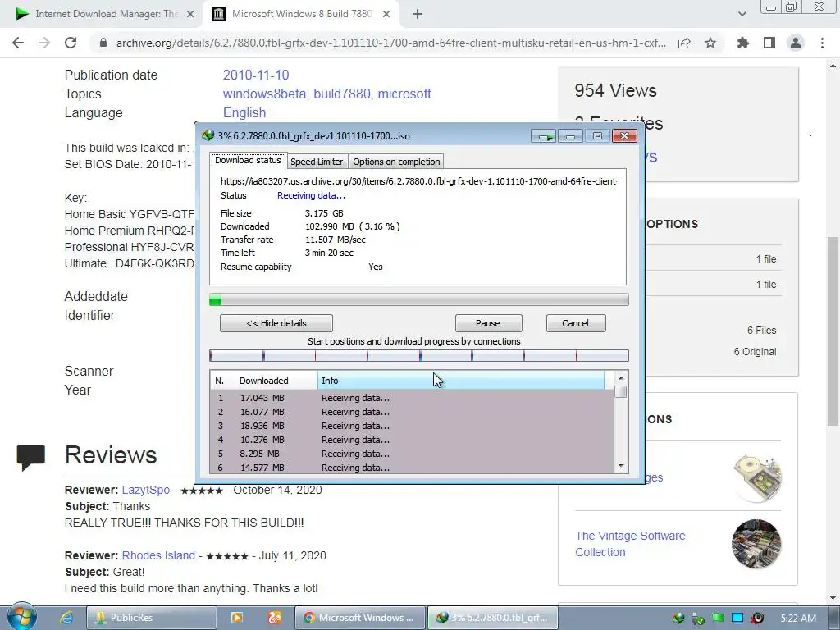Image resolution: width=840 pixels, height=630 pixels.
Task: Select connection row with 17.043 MB
Action: point(412,398)
